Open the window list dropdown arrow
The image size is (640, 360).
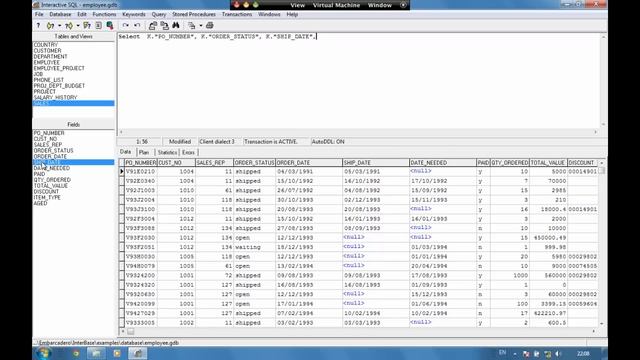coord(200,25)
